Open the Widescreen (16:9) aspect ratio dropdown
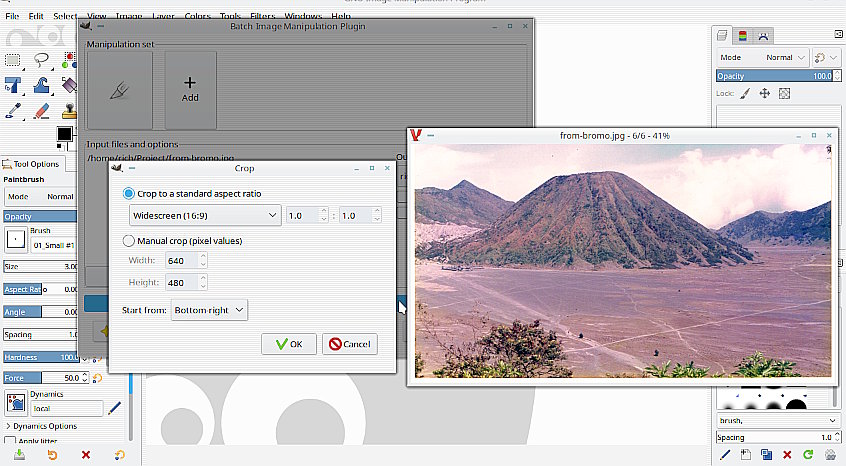 [205, 215]
